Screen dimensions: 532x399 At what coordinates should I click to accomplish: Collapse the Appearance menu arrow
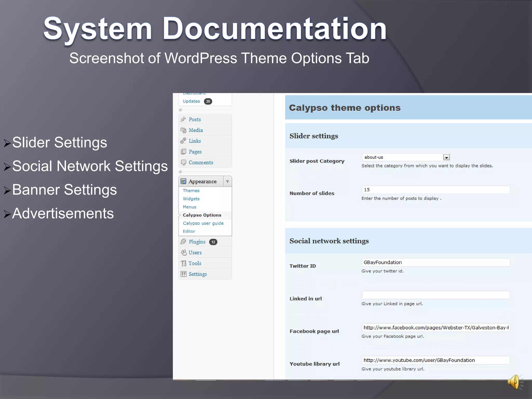[x=228, y=182]
